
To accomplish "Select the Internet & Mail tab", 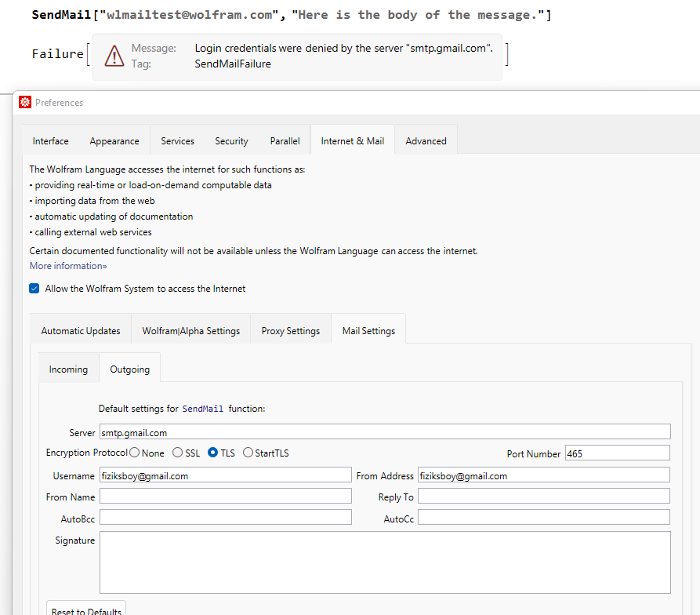I will pos(353,141).
